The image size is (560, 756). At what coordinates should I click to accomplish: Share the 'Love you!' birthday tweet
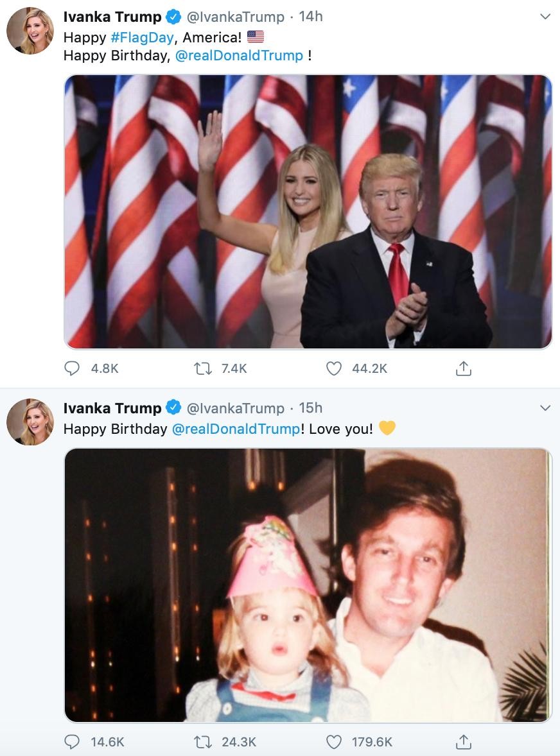click(463, 742)
